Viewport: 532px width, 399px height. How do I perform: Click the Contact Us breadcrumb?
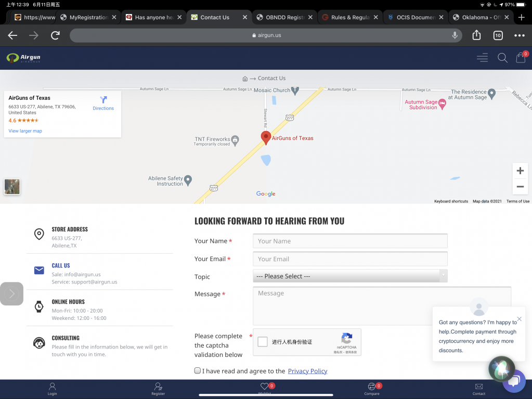[x=271, y=79]
